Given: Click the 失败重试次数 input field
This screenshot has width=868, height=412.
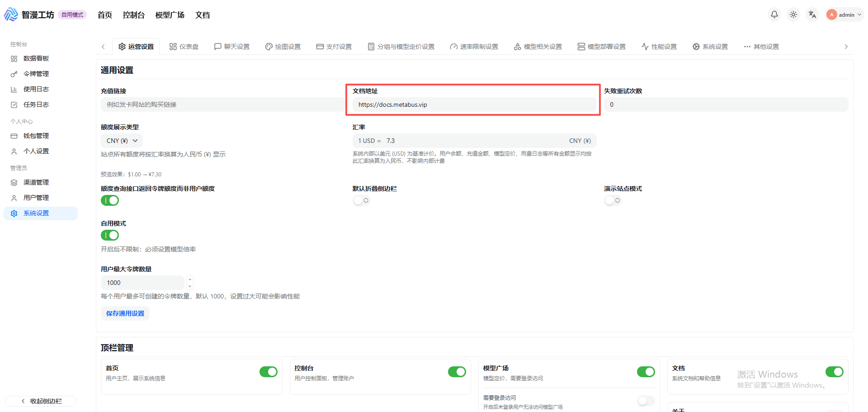Looking at the screenshot, I should click(x=726, y=104).
